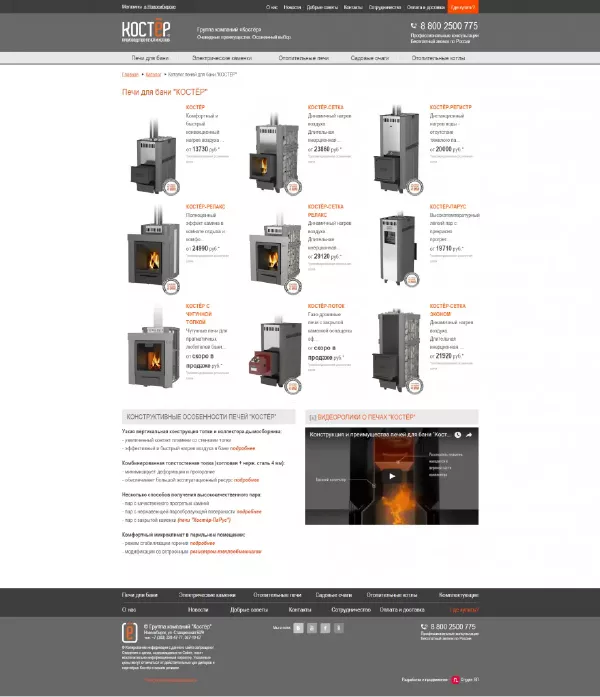Open footer link 'Садовые очаги'
The width and height of the screenshot is (600, 697).
[334, 595]
